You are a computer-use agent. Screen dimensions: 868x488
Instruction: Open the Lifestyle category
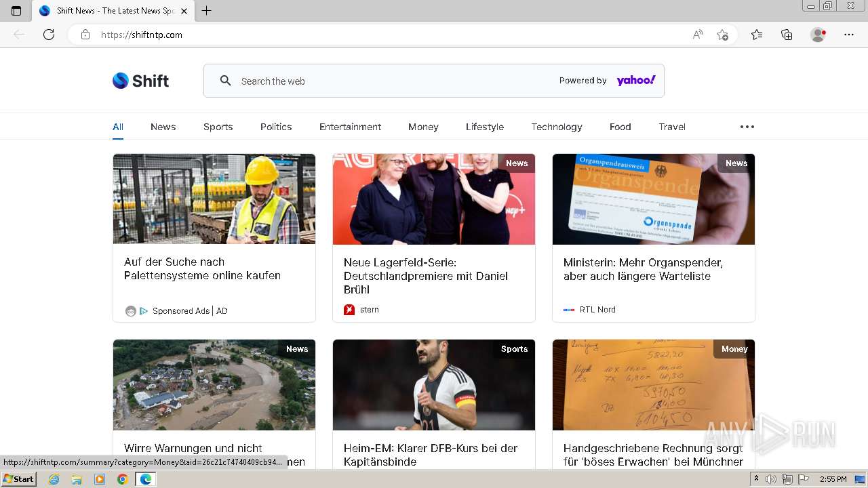[x=485, y=127]
